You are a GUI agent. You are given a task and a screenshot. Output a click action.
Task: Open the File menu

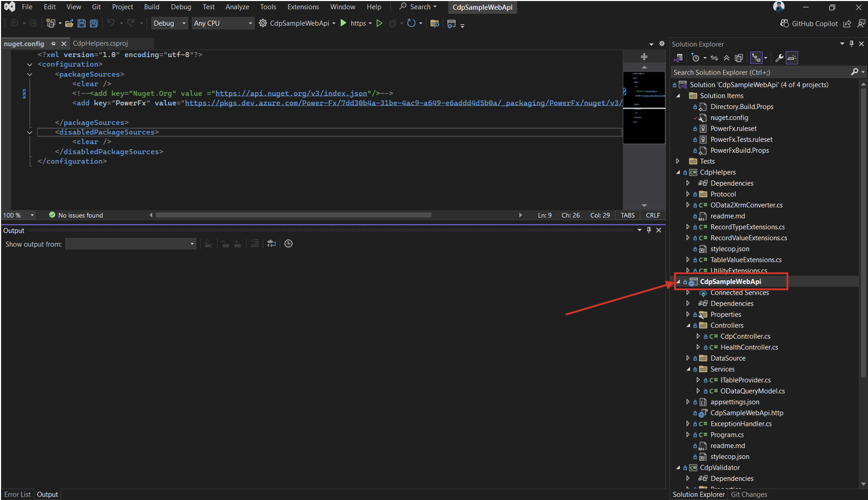[x=27, y=7]
